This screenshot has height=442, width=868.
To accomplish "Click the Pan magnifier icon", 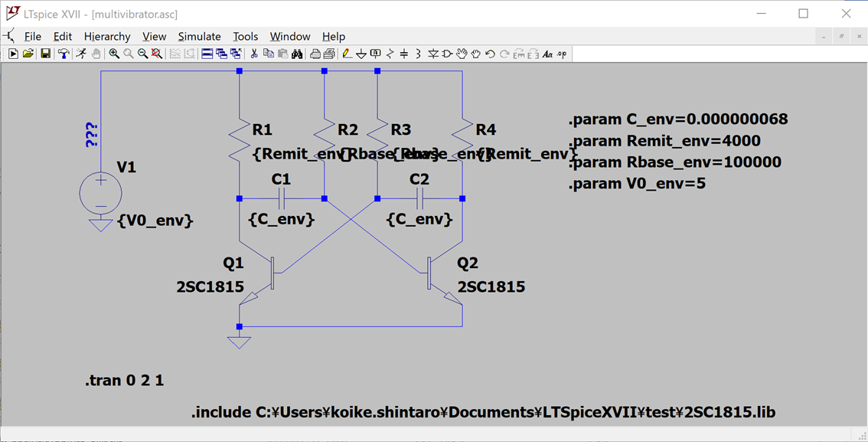I will click(129, 54).
